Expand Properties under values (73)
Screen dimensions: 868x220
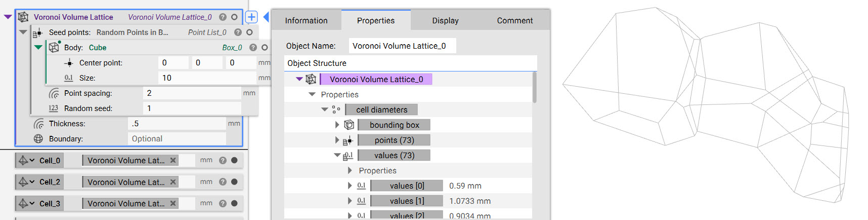(x=350, y=170)
